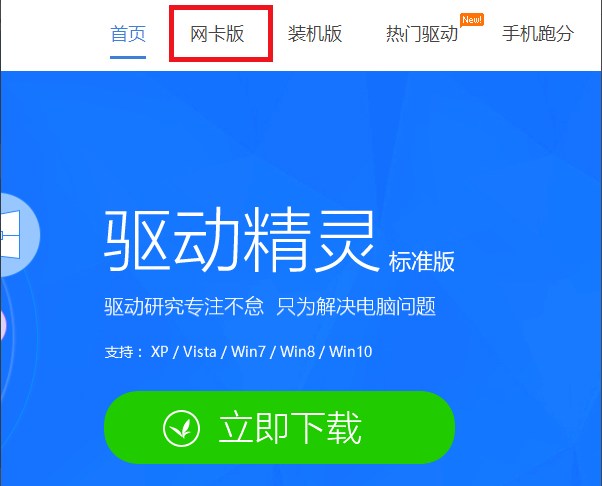
Task: Switch to the 网卡版 tab
Action: pyautogui.click(x=217, y=34)
